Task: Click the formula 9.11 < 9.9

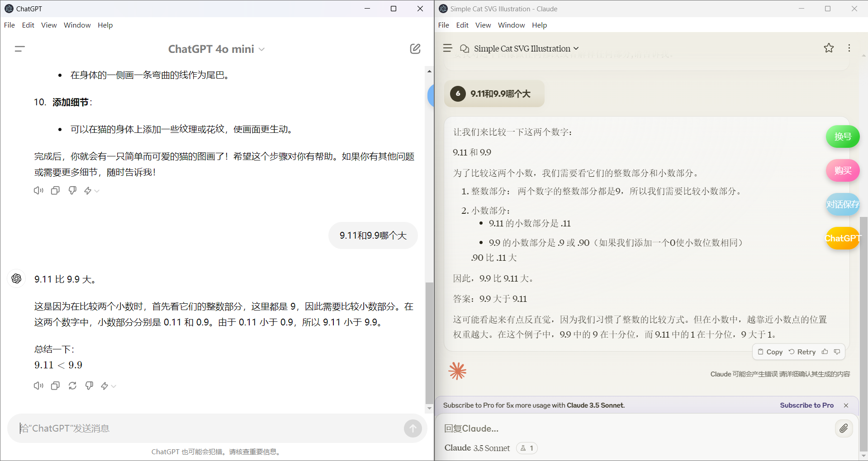Action: coord(58,365)
